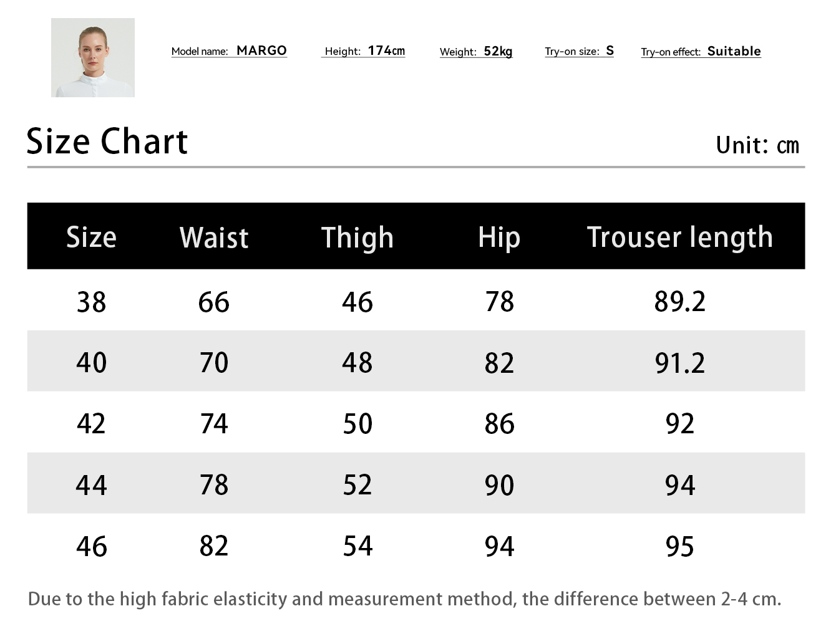
Task: Click the Weight 52kg label
Action: point(476,51)
